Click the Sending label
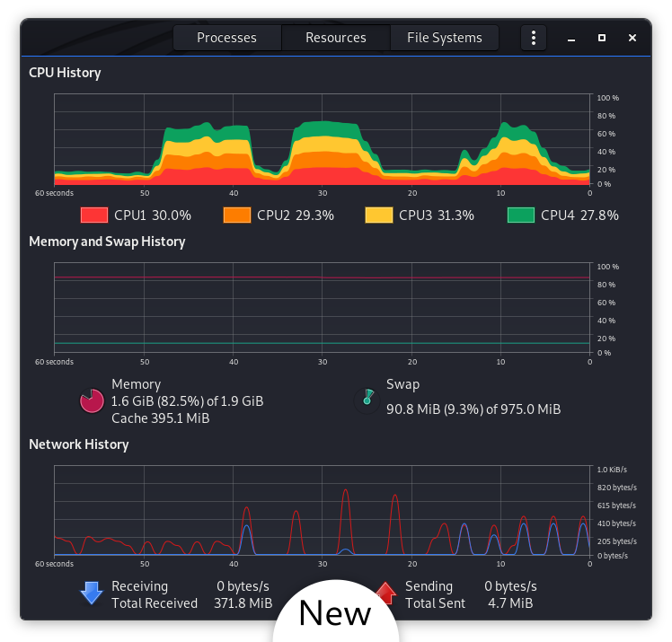 coord(429,586)
